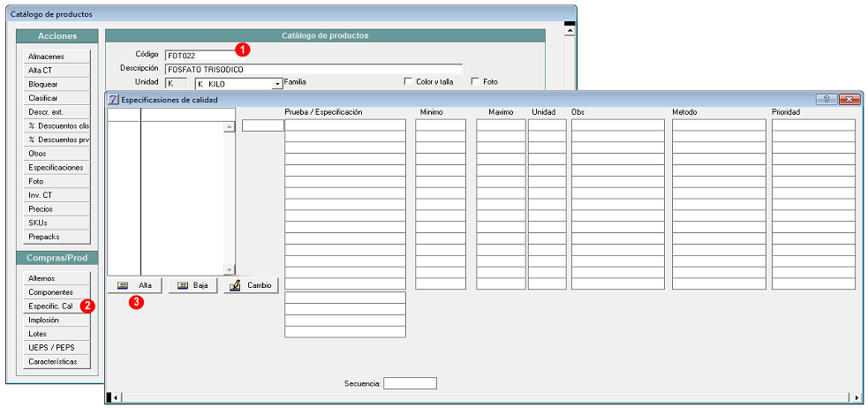Open the Características button
The height and width of the screenshot is (408, 868).
(57, 361)
